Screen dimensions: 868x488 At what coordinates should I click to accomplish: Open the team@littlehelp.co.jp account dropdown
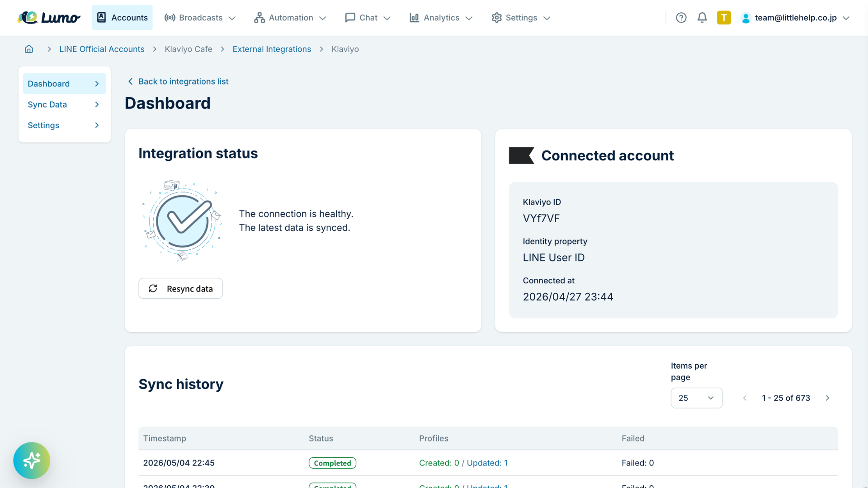pyautogui.click(x=796, y=18)
